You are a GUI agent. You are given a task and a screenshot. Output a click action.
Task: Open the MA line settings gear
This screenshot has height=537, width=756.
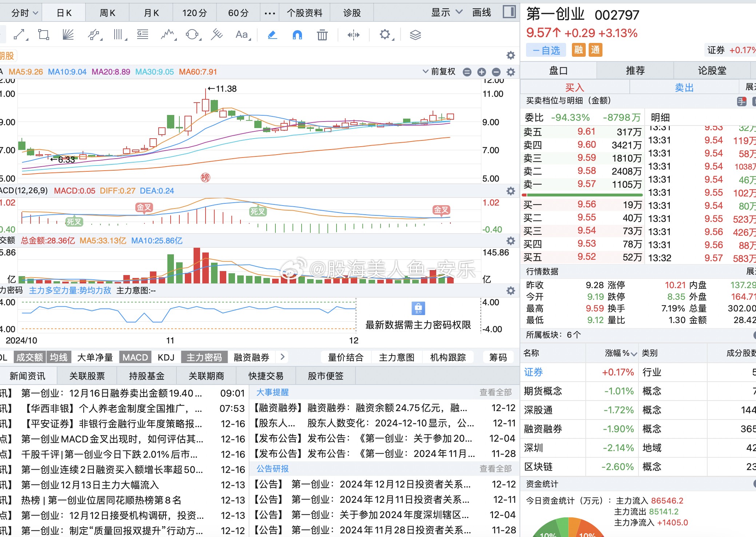pos(511,72)
